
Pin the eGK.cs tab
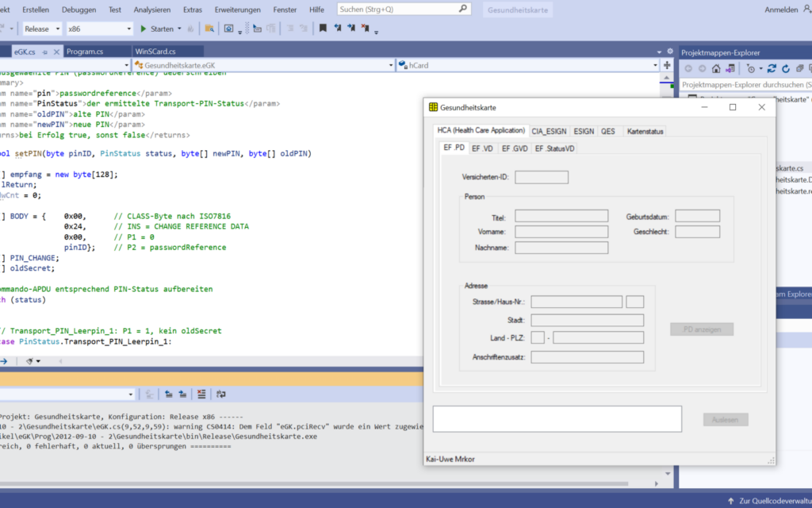point(45,52)
